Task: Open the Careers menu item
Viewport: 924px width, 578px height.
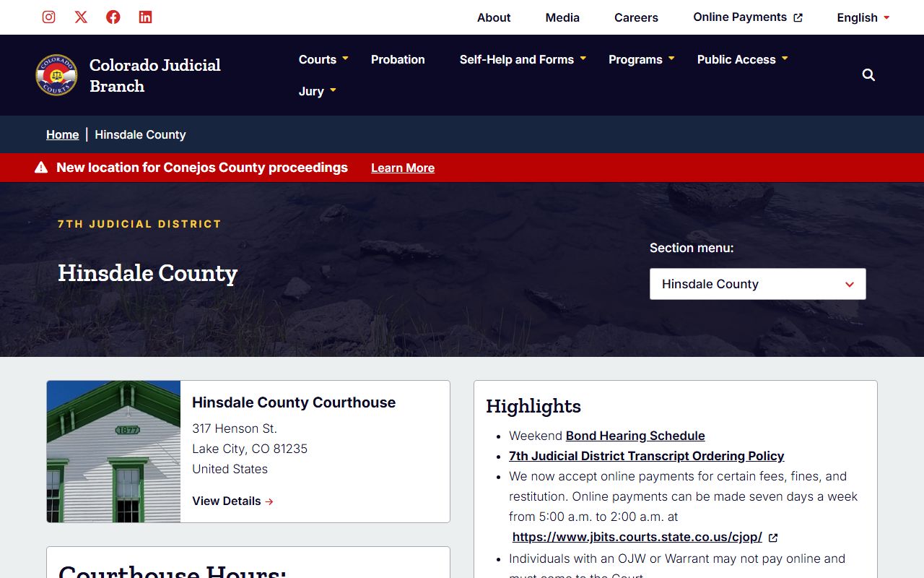Action: click(x=636, y=17)
